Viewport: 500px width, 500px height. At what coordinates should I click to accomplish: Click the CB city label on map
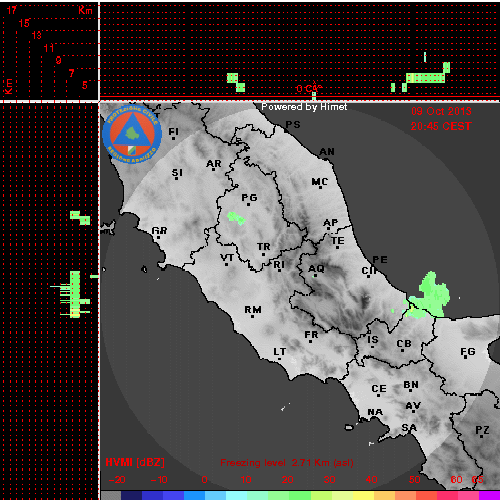coord(404,344)
